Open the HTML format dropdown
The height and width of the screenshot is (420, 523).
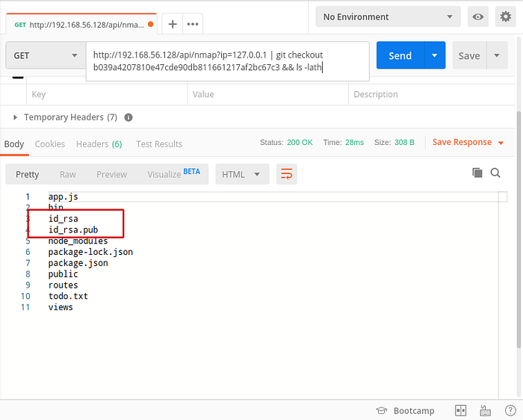click(241, 174)
